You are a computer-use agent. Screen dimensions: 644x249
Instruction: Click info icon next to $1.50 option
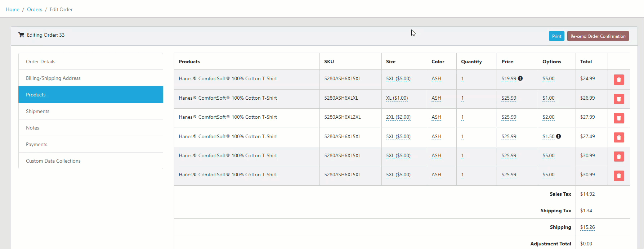(558, 136)
